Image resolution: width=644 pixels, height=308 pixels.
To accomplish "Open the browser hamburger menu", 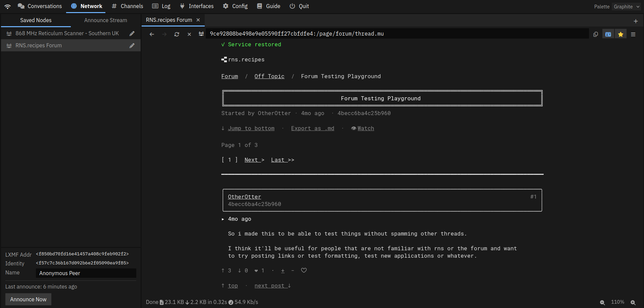I will pyautogui.click(x=633, y=34).
